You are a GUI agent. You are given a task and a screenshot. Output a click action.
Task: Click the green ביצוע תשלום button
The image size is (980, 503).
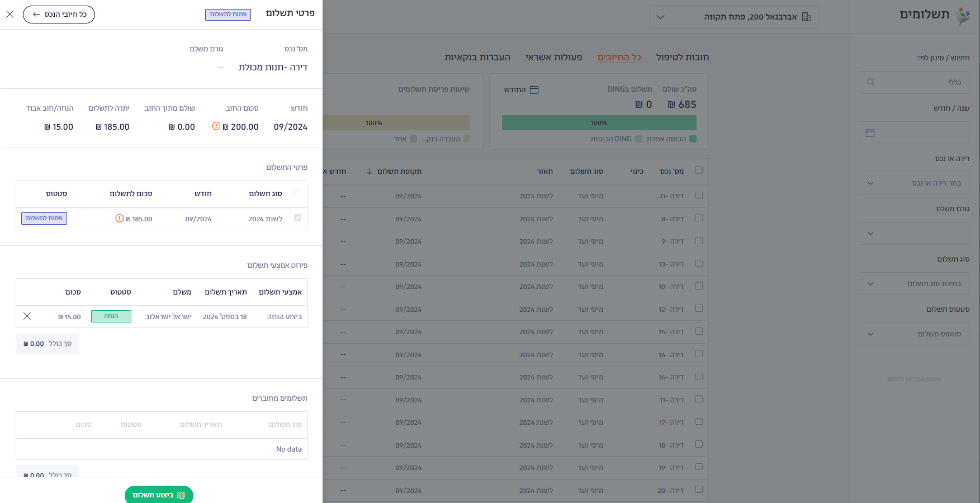(x=159, y=495)
